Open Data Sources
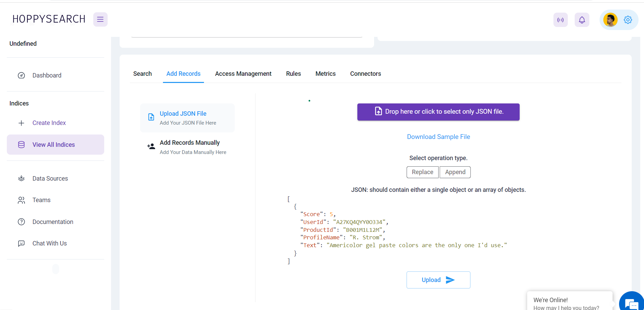This screenshot has height=310, width=644. [x=50, y=179]
